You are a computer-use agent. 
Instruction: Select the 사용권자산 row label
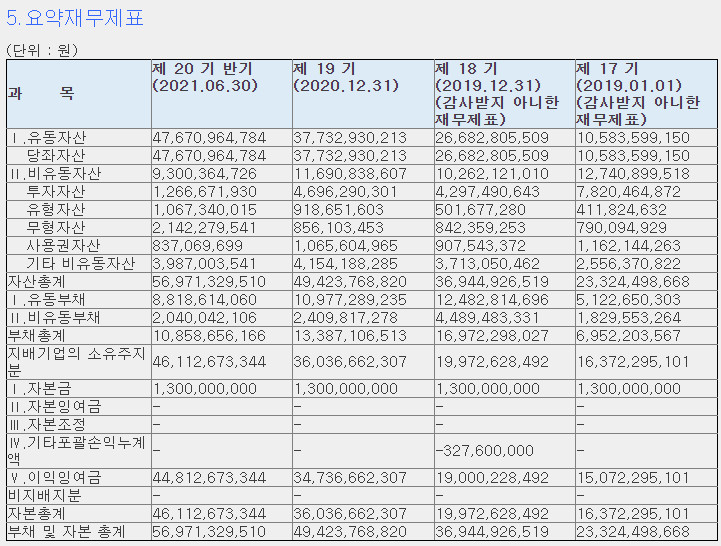63,245
